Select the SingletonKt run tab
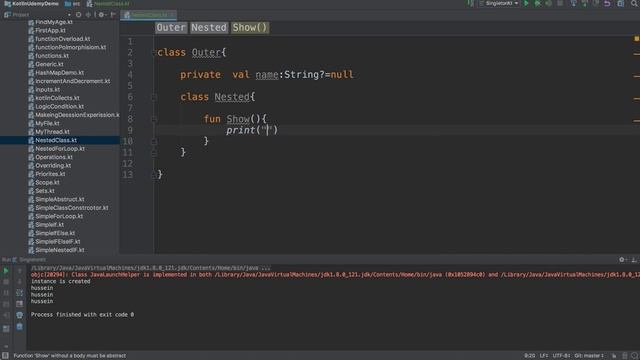Image resolution: width=640 pixels, height=360 pixels. pyautogui.click(x=29, y=260)
